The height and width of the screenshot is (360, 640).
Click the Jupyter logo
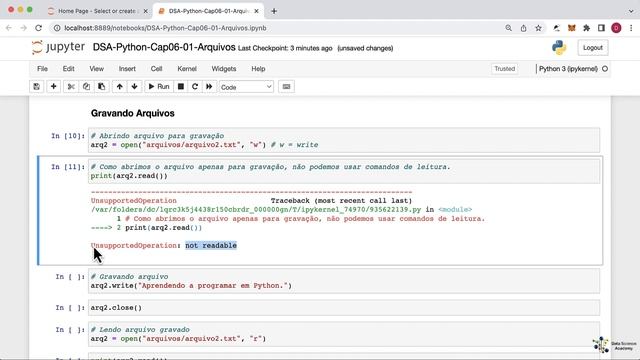[58, 47]
